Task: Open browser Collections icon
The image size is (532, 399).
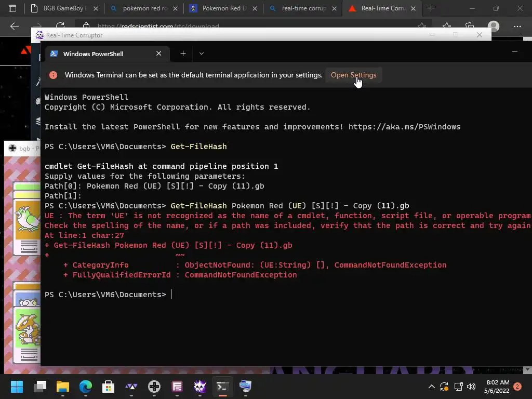Action: pos(470,26)
